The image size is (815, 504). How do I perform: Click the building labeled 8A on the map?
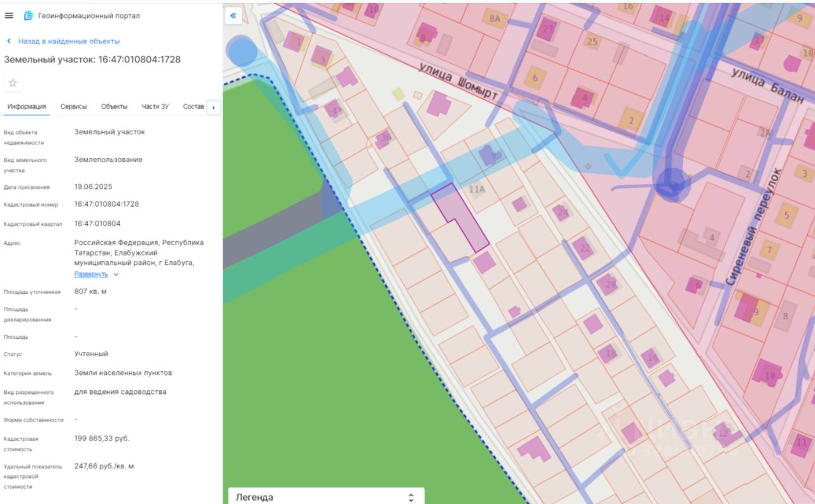coord(495,18)
